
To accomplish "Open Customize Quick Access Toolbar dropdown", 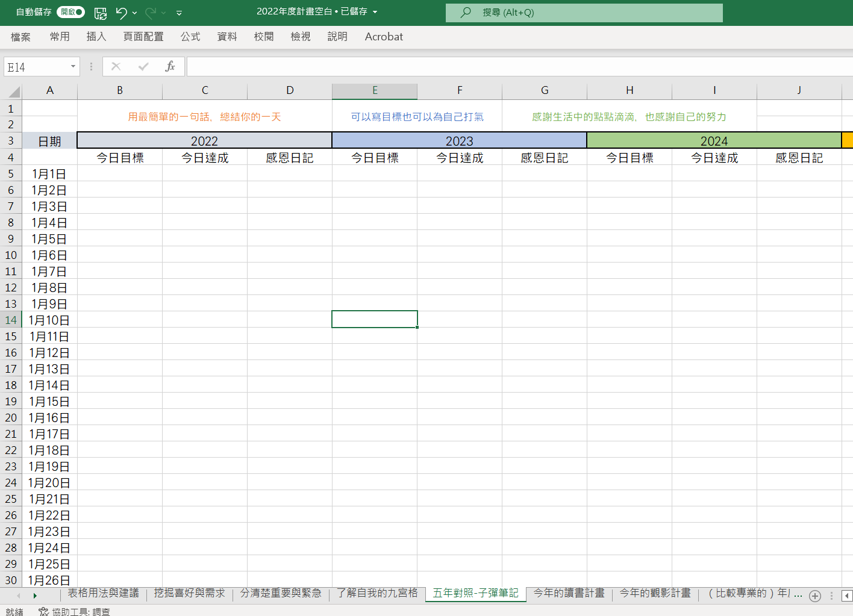I will pos(179,13).
